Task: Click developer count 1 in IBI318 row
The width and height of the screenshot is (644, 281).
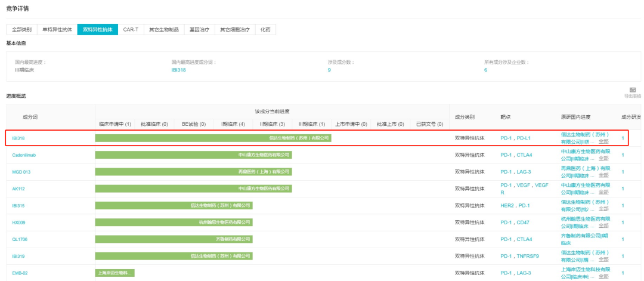Action: 623,138
